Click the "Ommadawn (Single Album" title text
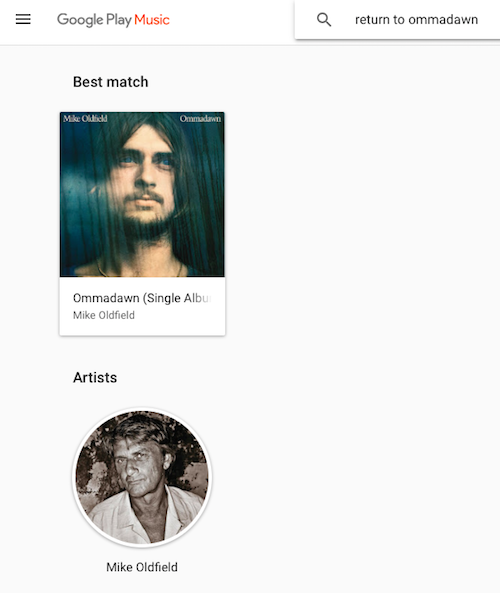 (142, 298)
